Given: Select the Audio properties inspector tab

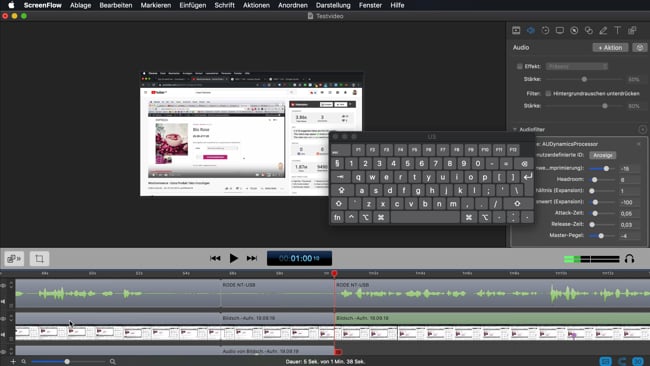Looking at the screenshot, I should 531,30.
